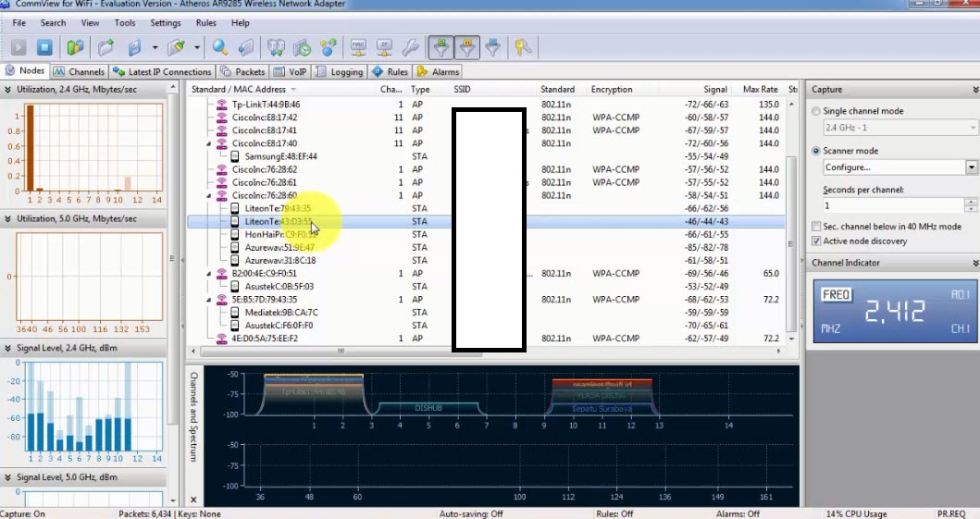Open the Scanner mode Configure dropdown
Image resolution: width=980 pixels, height=519 pixels.
point(972,167)
